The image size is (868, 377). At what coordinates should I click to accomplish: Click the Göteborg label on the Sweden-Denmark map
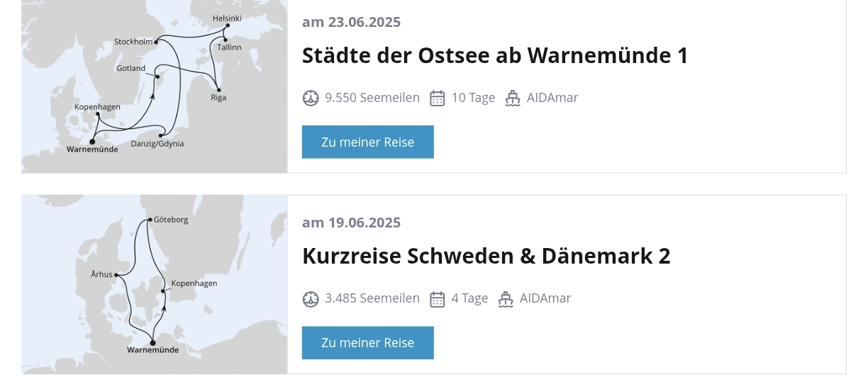click(171, 220)
